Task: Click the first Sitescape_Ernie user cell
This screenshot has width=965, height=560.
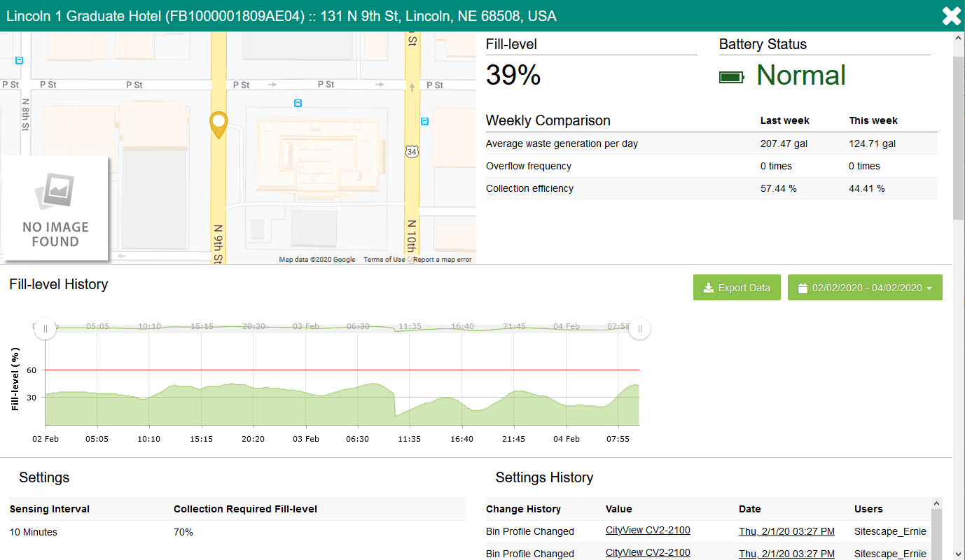Action: pyautogui.click(x=890, y=531)
